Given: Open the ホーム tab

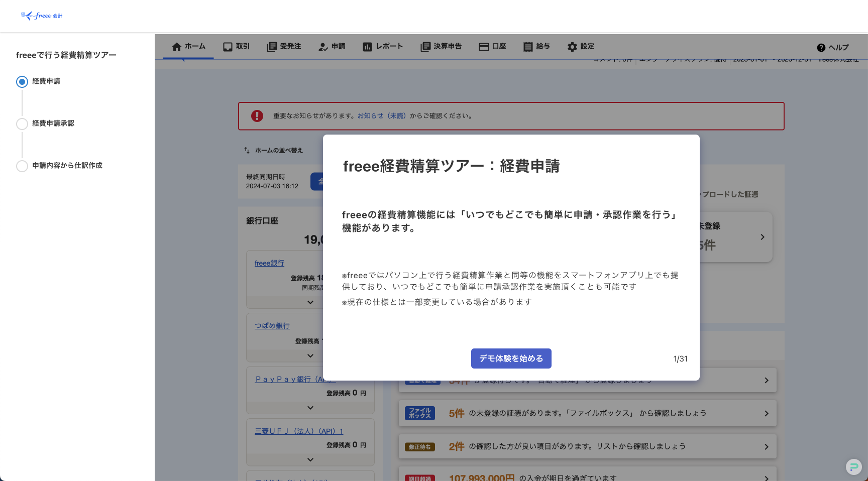Looking at the screenshot, I should 189,47.
